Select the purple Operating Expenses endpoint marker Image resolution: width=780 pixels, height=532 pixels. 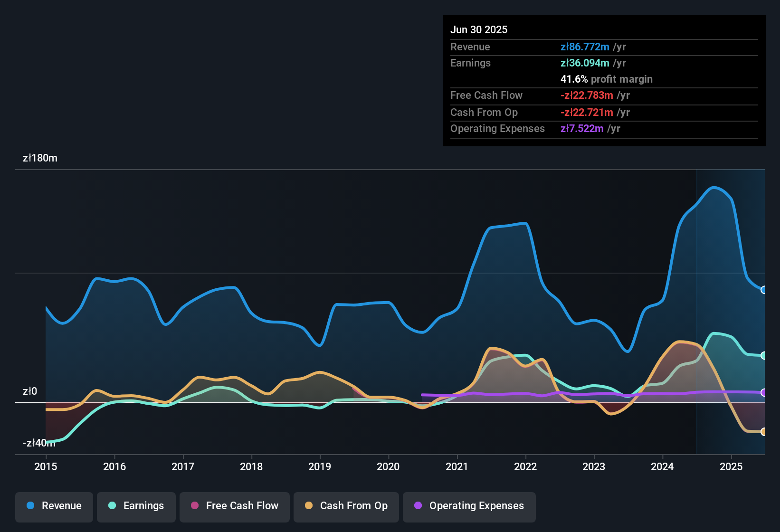[x=764, y=392]
